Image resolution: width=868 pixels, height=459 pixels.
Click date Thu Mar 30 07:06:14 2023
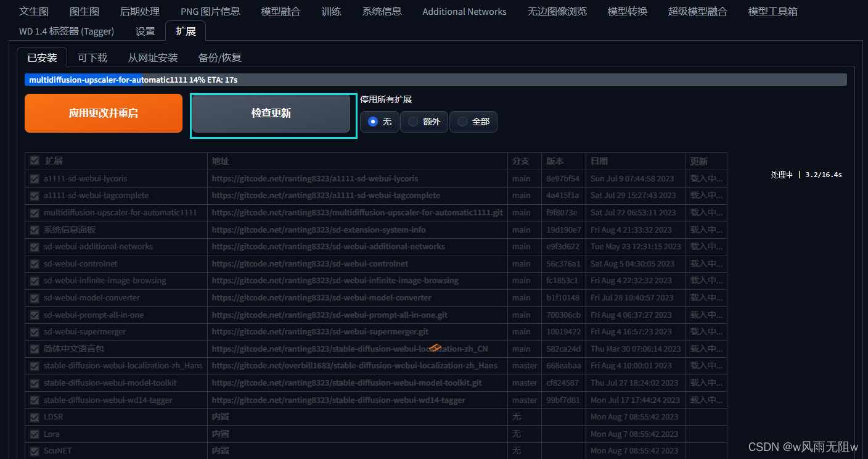(636, 349)
